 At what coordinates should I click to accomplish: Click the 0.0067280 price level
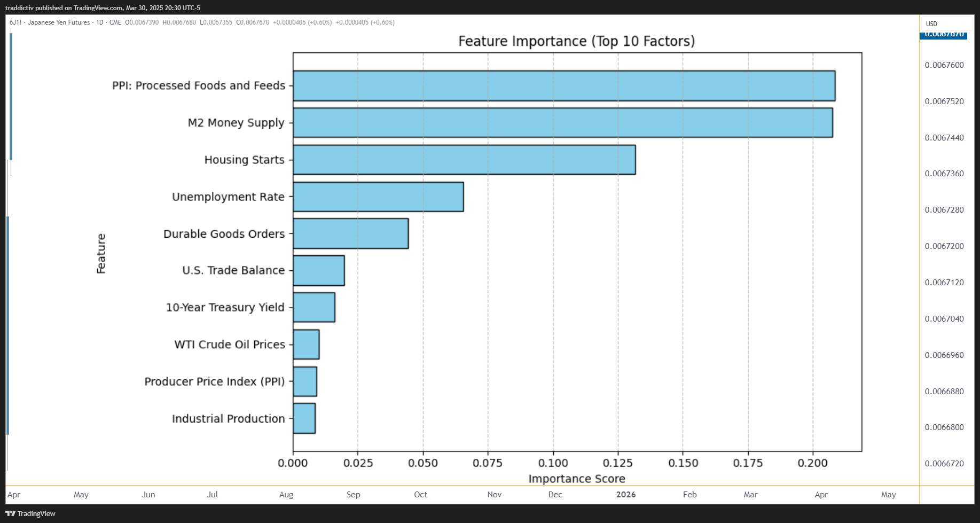point(944,210)
